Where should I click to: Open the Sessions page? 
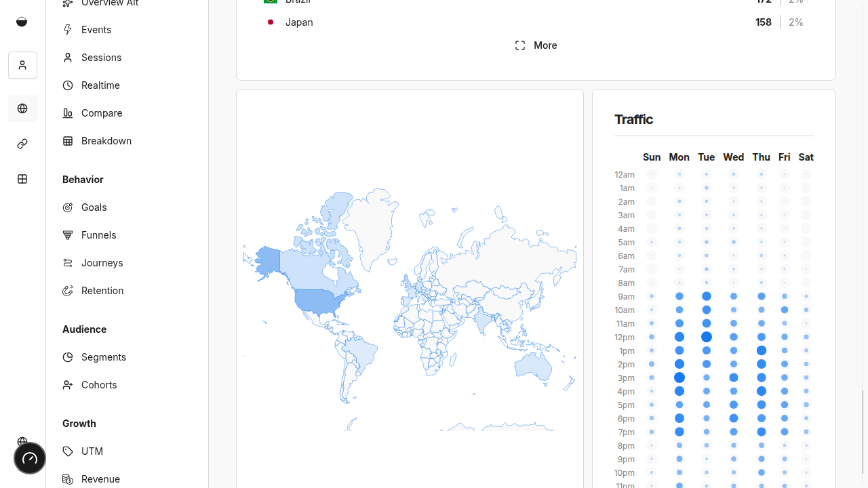coord(101,58)
